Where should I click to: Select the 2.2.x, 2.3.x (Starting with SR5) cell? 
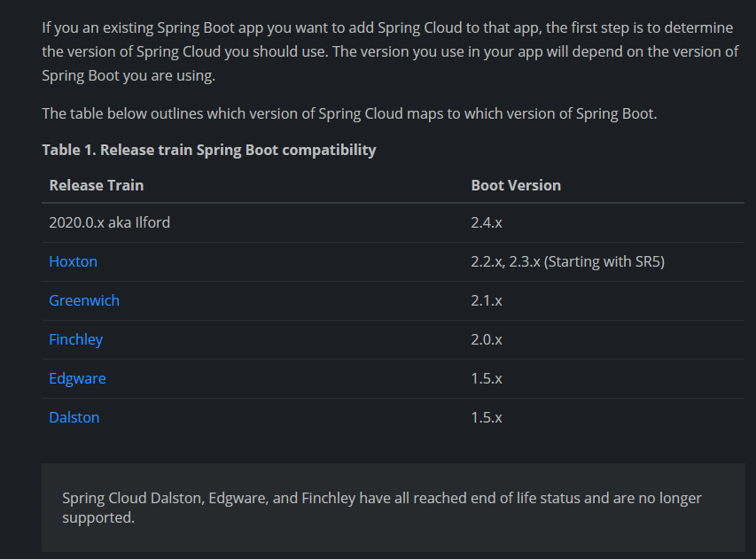coord(568,261)
